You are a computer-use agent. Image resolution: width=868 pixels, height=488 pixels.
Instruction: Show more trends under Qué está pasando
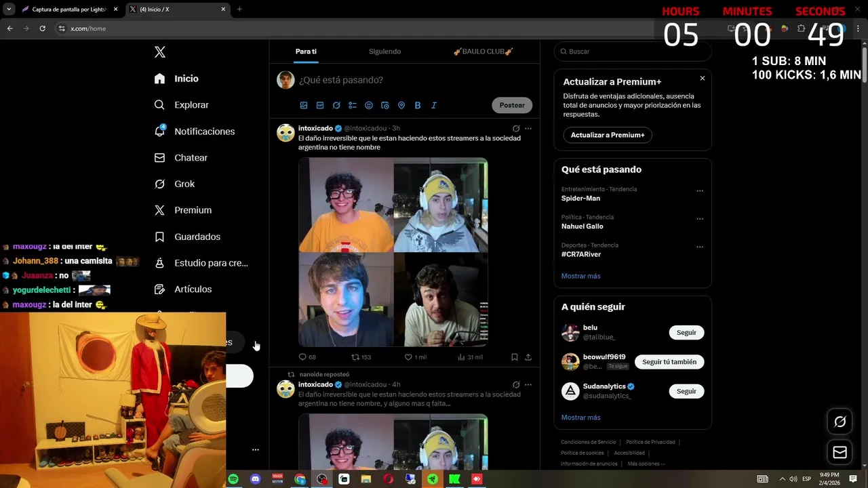point(580,276)
